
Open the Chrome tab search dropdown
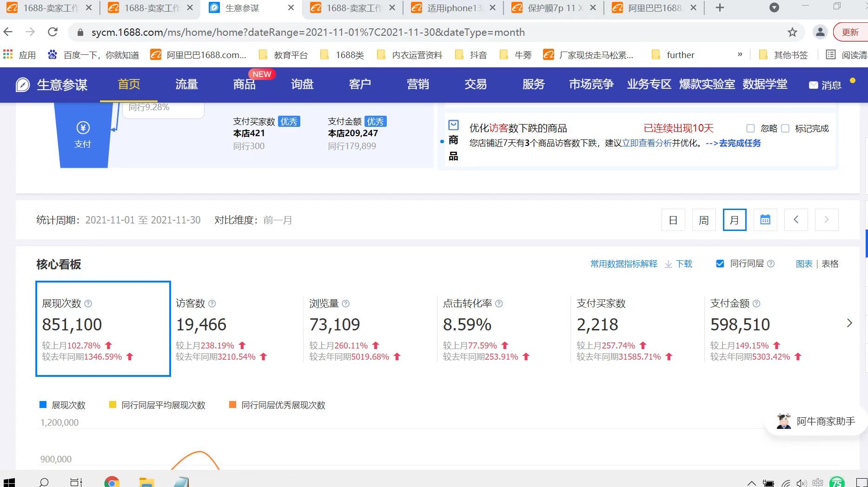coord(774,8)
